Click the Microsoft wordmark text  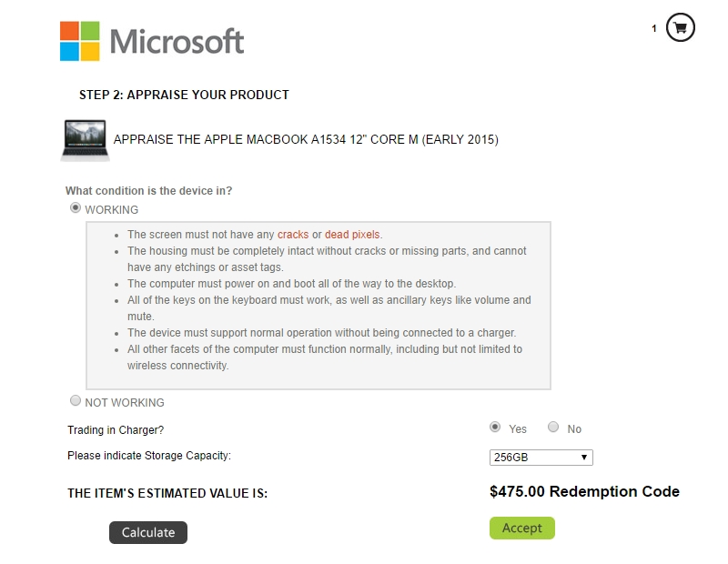[x=177, y=41]
